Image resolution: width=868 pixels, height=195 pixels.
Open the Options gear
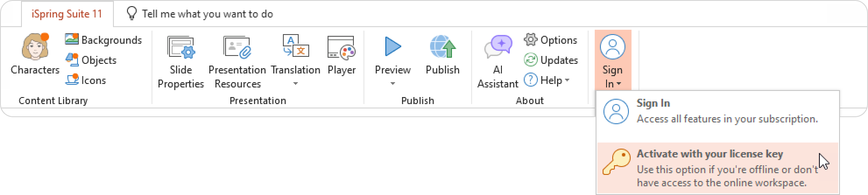pos(530,40)
